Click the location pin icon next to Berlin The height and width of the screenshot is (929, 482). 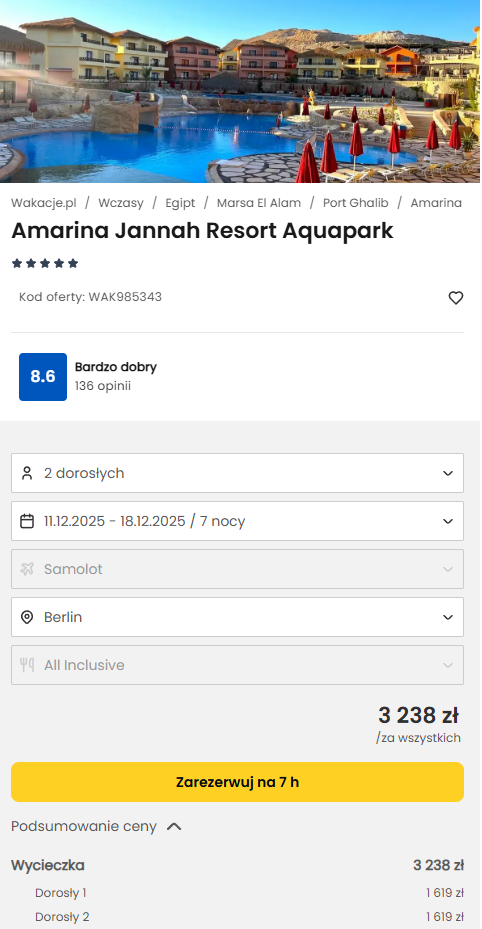(x=27, y=617)
